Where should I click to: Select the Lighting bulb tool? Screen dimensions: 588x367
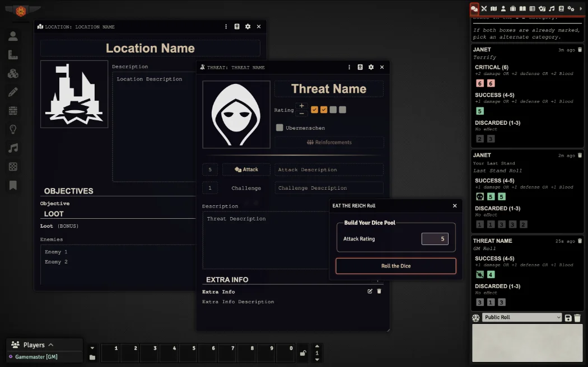(x=13, y=129)
